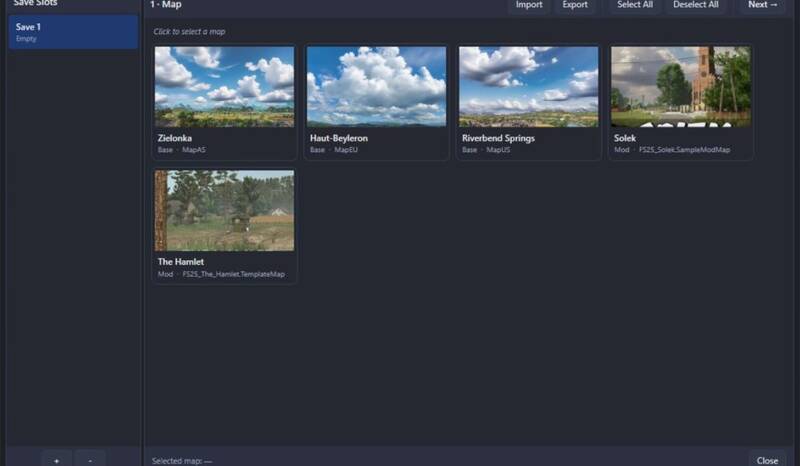Select the Save 1 empty slot
The image size is (800, 466).
tap(73, 32)
